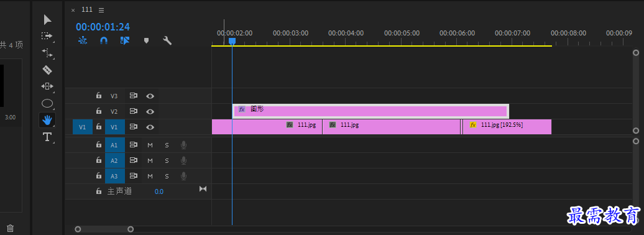Screen dimensions: 644x235
Task: Toggle sync lock on A1
Action: [134, 145]
